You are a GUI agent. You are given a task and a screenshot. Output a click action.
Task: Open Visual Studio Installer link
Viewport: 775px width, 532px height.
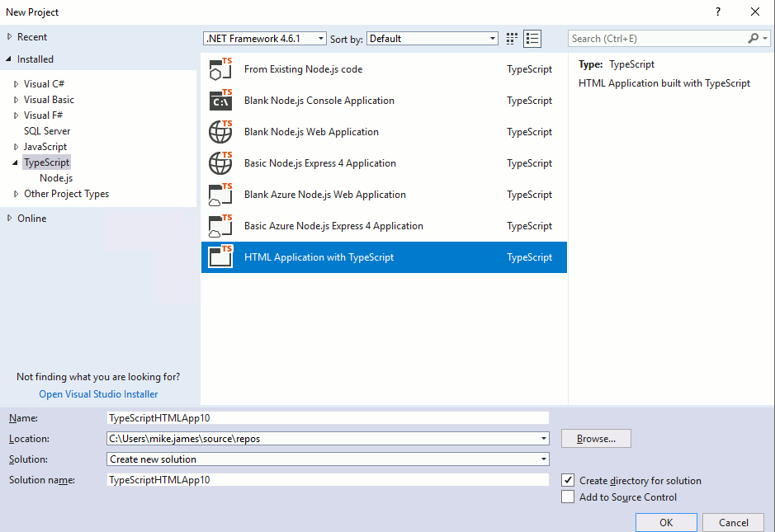(x=98, y=394)
